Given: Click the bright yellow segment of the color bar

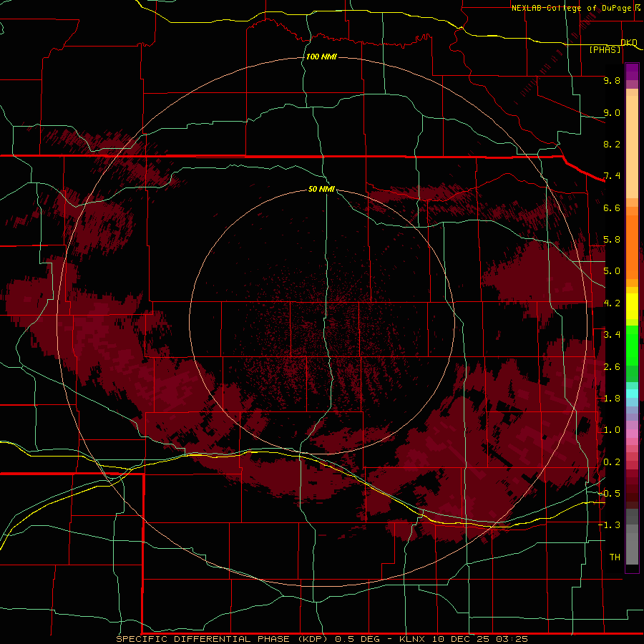Looking at the screenshot, I should (632, 306).
